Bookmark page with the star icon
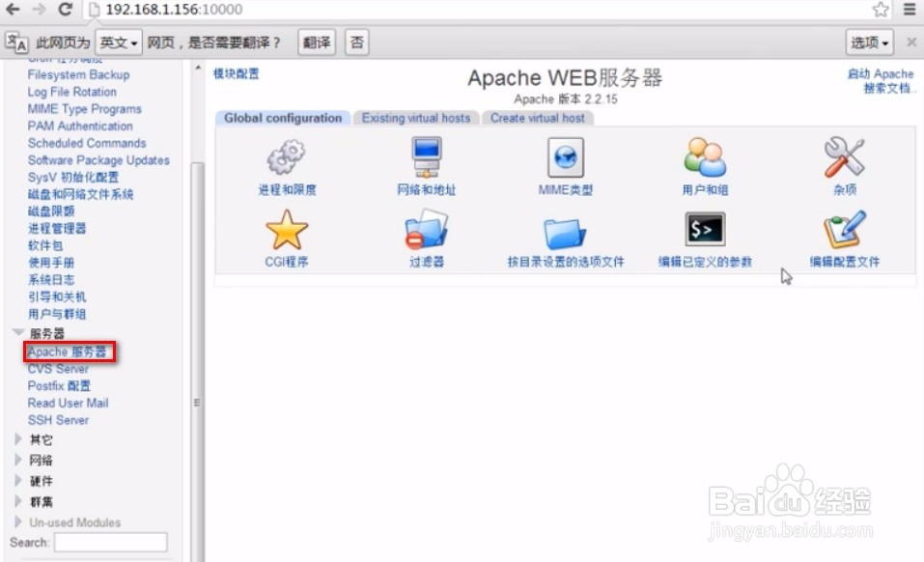The width and height of the screenshot is (924, 562). coord(881,9)
